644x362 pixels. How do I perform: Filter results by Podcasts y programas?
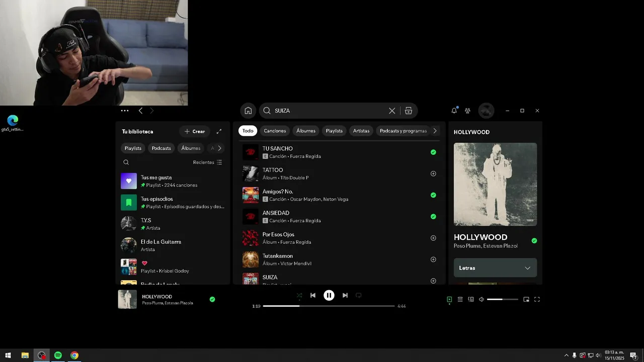pos(404,131)
